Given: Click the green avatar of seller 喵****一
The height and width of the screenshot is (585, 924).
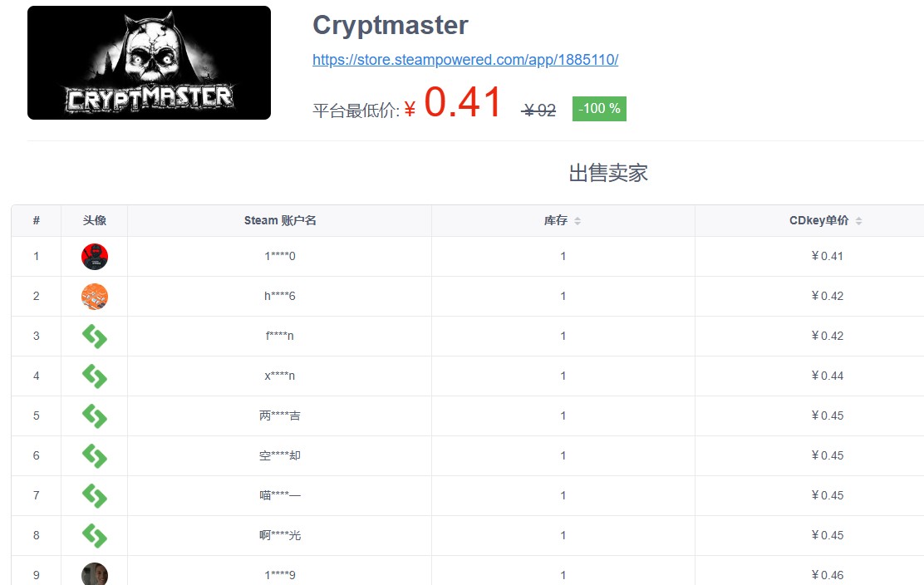Looking at the screenshot, I should point(95,496).
